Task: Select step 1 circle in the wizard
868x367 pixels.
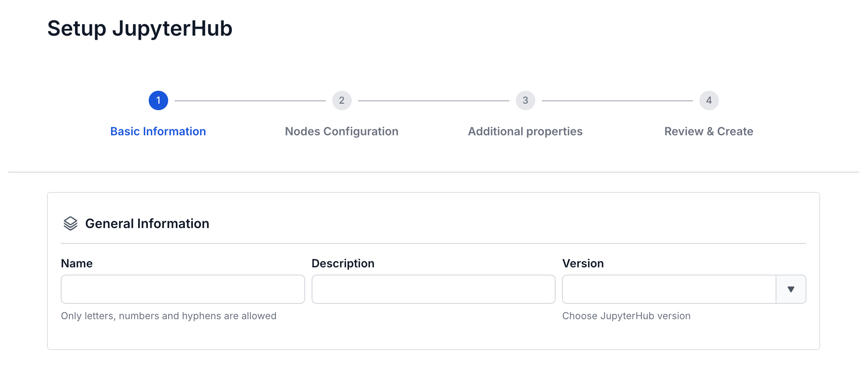Action: [158, 100]
